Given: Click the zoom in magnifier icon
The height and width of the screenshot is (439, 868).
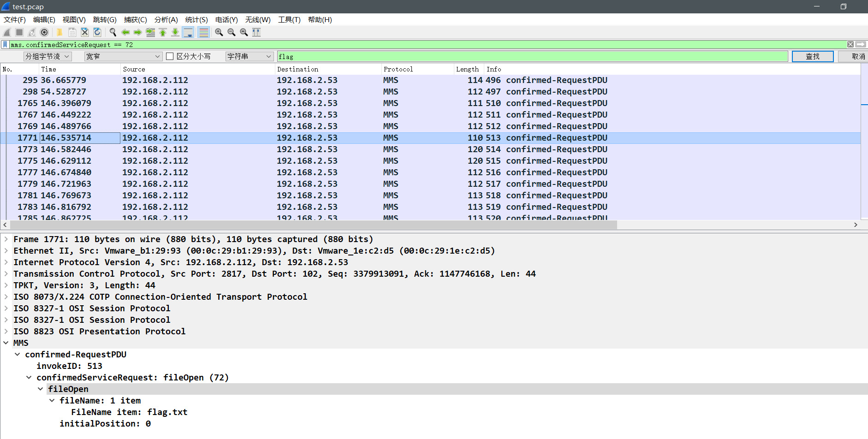Looking at the screenshot, I should click(219, 32).
